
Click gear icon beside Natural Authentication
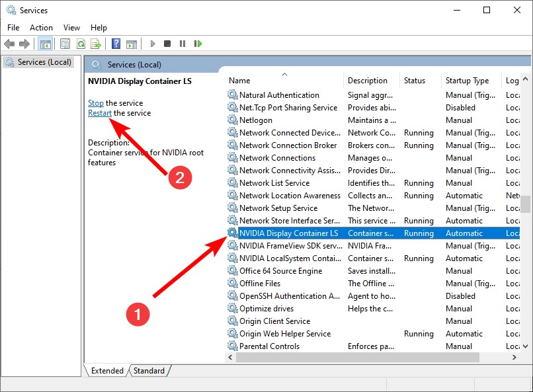pos(233,95)
